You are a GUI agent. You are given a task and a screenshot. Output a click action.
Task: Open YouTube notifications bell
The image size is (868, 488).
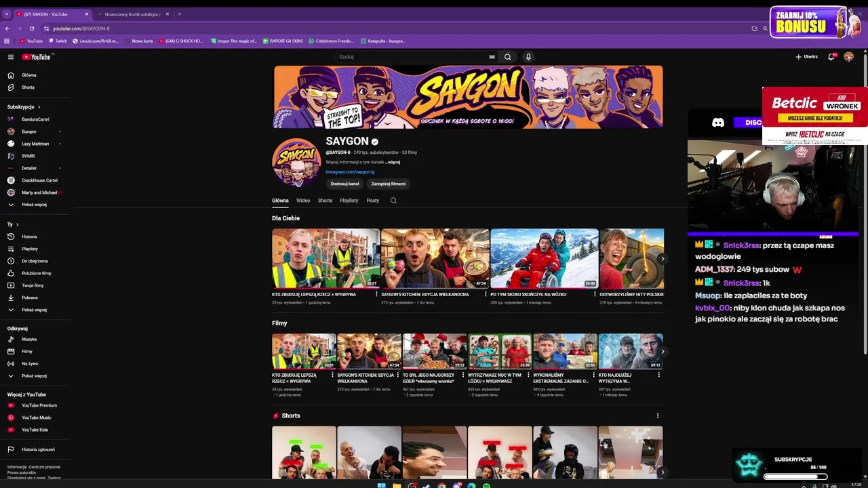(831, 57)
